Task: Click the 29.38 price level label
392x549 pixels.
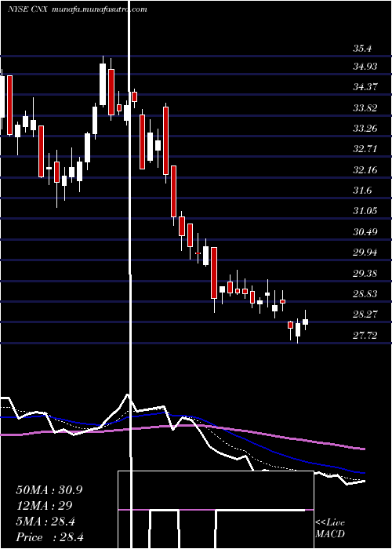Action: pyautogui.click(x=365, y=273)
